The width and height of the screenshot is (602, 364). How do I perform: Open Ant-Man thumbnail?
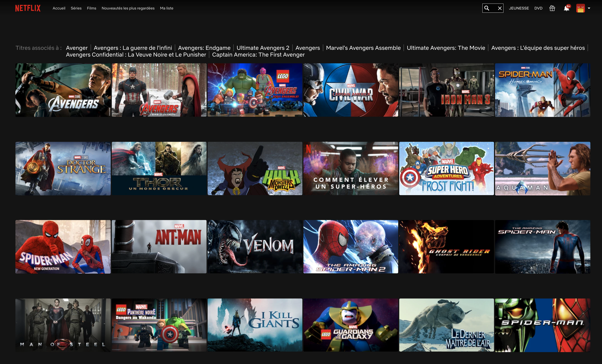tap(159, 247)
